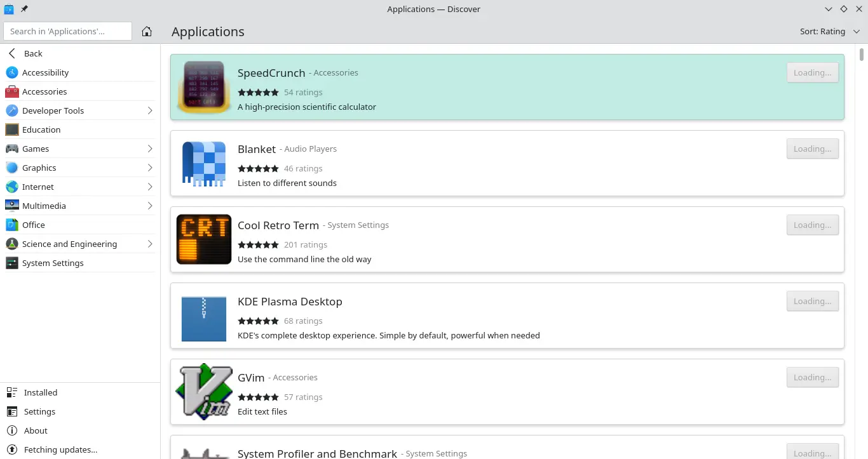
Task: Select the Education category
Action: pyautogui.click(x=80, y=130)
